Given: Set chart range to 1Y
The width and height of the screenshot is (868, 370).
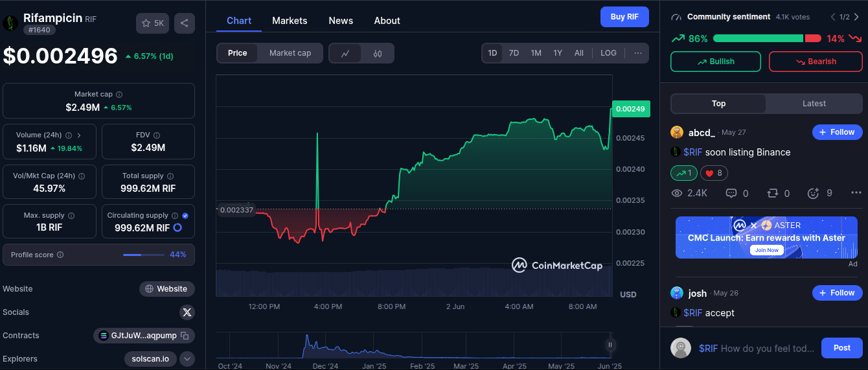Looking at the screenshot, I should [558, 53].
